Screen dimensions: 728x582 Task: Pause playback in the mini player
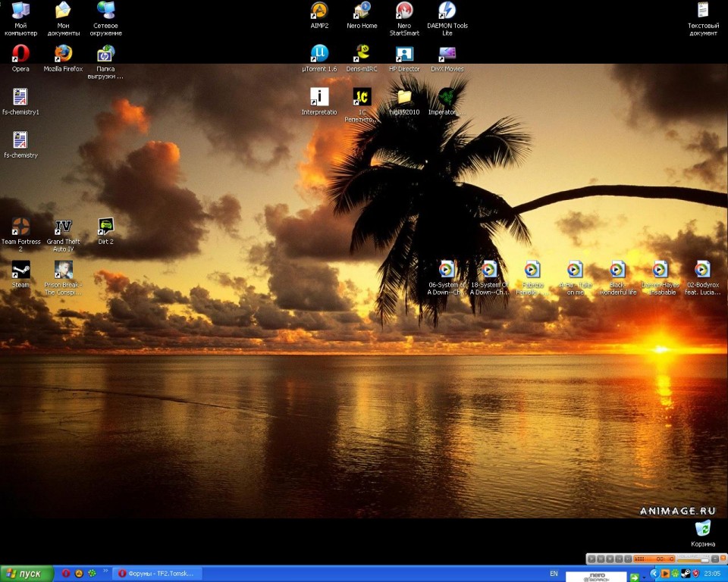click(x=601, y=559)
